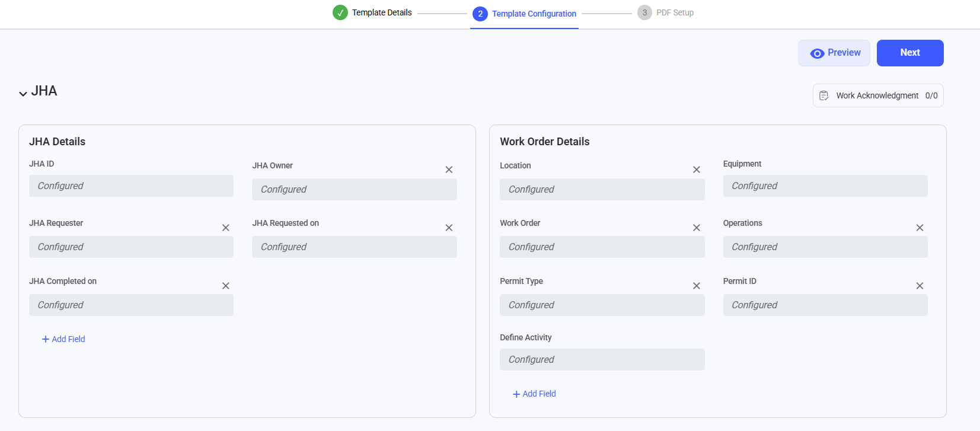Screen dimensions: 980x431
Task: Click the JHA ID Configured field
Action: tap(131, 186)
